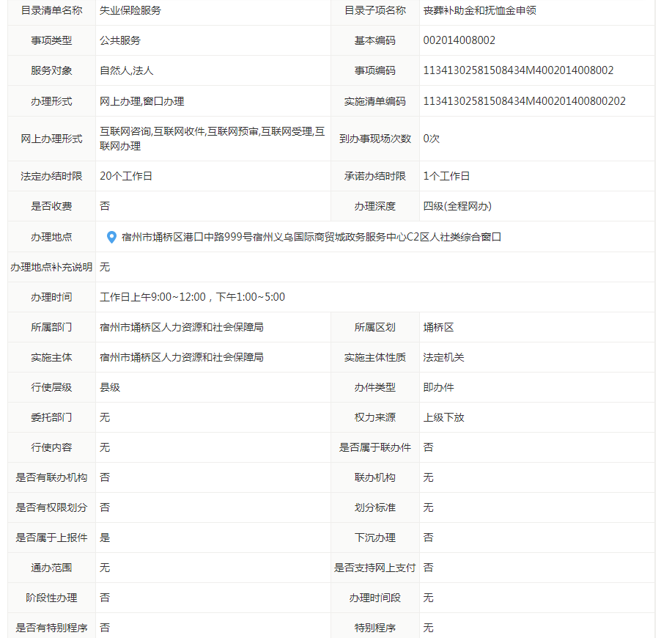672x638 pixels.
Task: Select the 四级(全程网办) handling depth value
Action: pyautogui.click(x=457, y=206)
